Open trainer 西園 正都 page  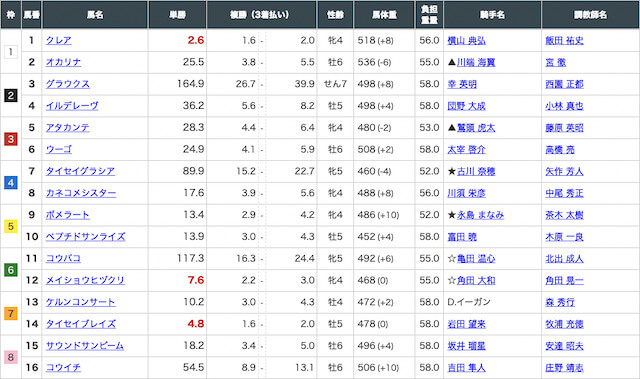click(564, 84)
